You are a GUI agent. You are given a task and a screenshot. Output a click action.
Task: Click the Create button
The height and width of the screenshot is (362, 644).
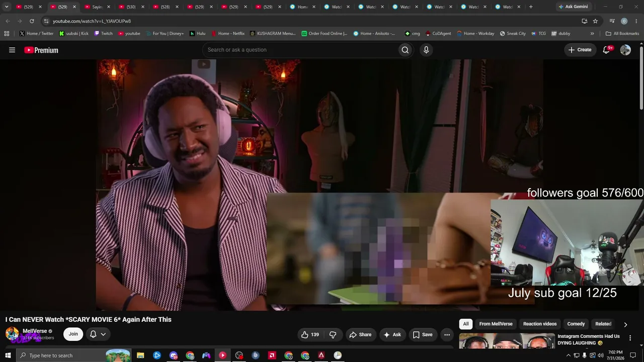point(580,50)
